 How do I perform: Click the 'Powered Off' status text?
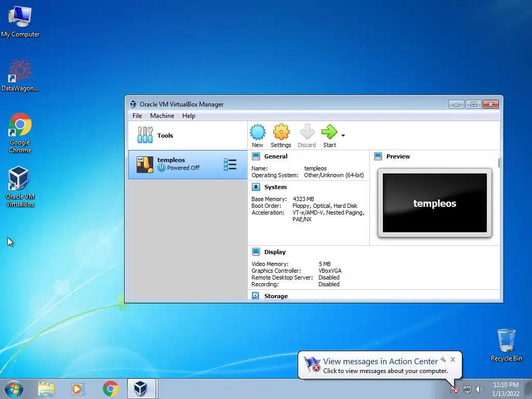coord(183,168)
